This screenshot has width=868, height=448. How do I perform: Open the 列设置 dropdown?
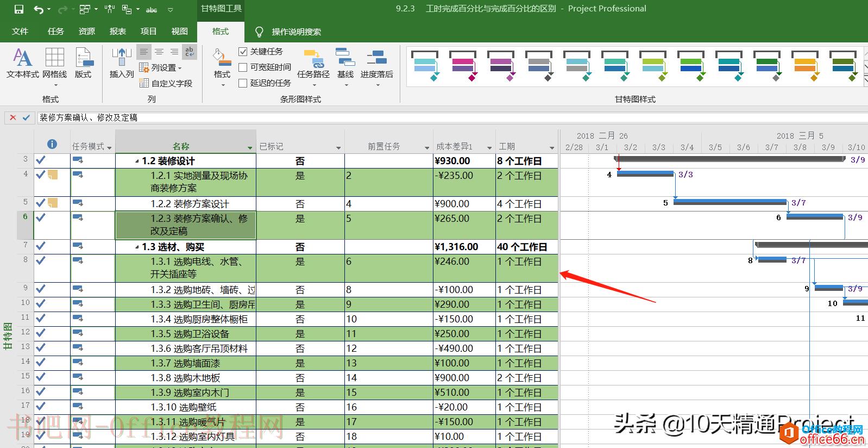[161, 67]
